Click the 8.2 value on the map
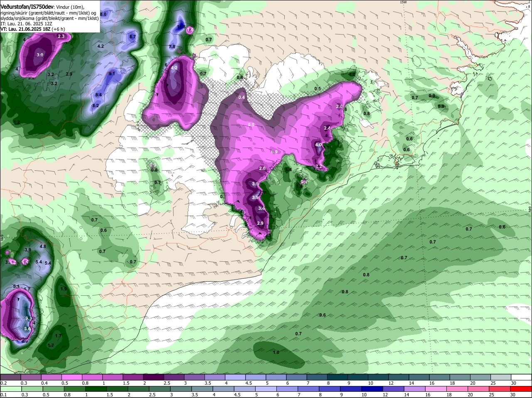Viewport: 532px width, 398px height. pos(96,106)
